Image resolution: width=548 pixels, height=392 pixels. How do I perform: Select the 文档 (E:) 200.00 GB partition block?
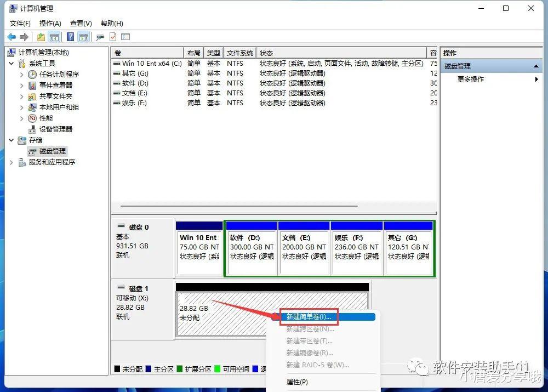pyautogui.click(x=304, y=248)
